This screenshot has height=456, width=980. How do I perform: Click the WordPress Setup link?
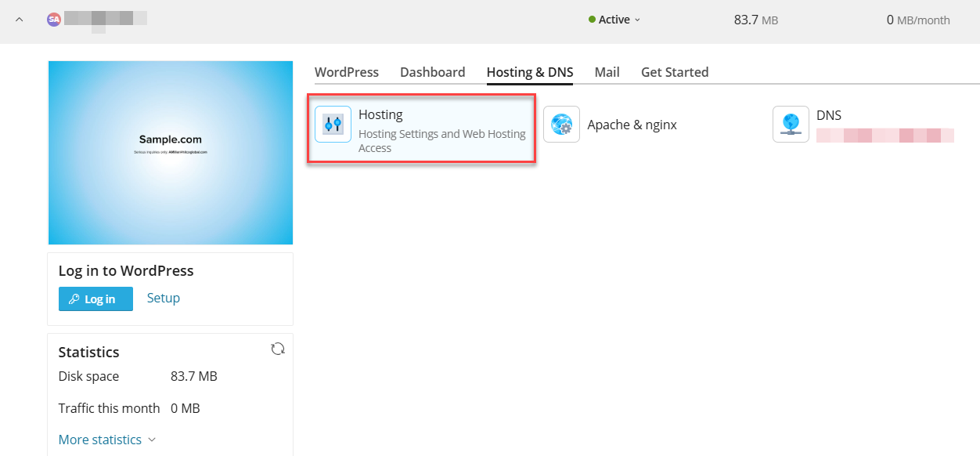164,298
